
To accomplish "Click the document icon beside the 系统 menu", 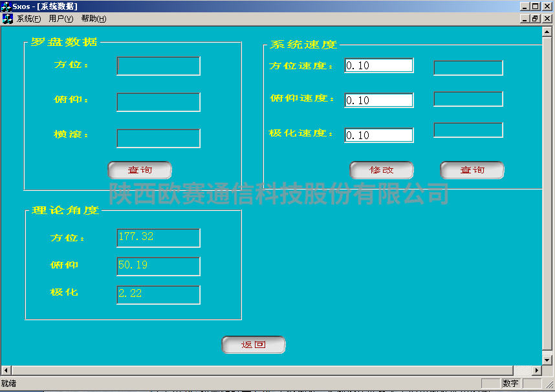I will [7, 19].
